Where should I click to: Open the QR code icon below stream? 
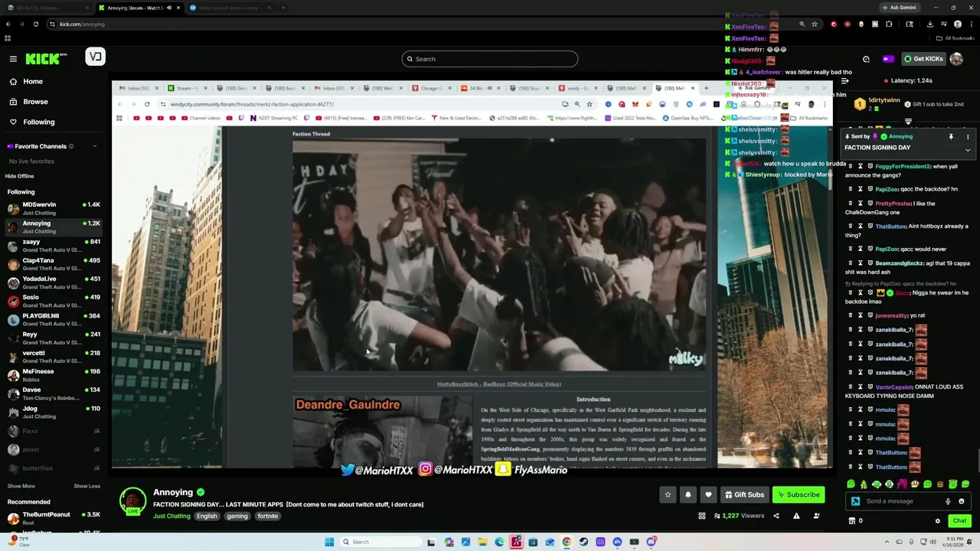pyautogui.click(x=701, y=516)
